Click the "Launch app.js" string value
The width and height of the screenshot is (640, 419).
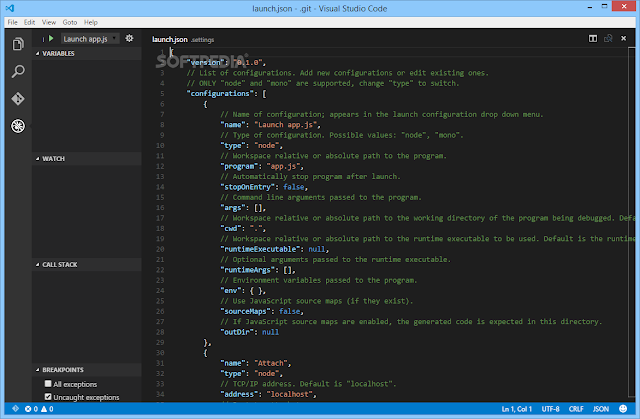(287, 125)
